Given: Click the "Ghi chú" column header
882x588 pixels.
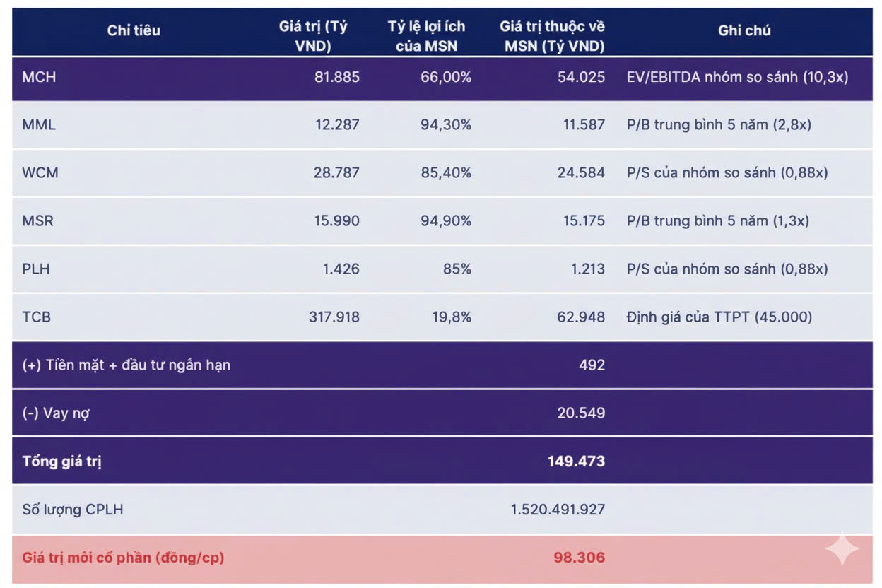Looking at the screenshot, I should pos(744,30).
